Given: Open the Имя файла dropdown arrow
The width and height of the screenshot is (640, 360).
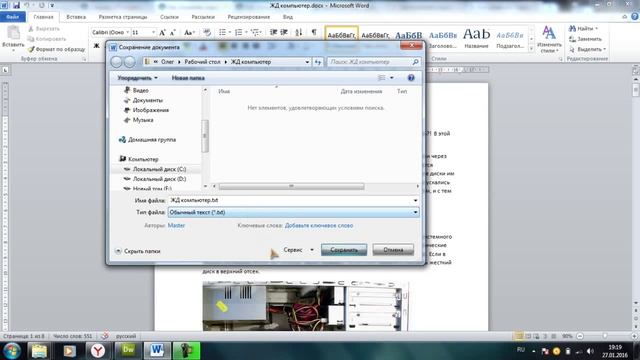Looking at the screenshot, I should click(415, 200).
